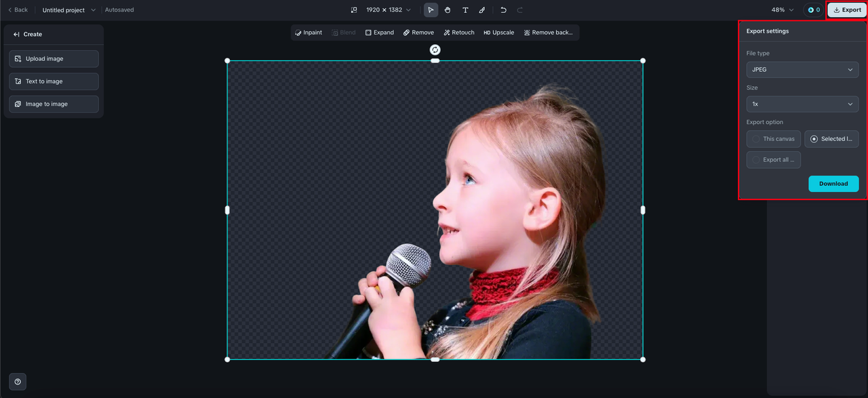Open Text to image generator
Viewport: 868px width, 398px height.
tap(54, 81)
